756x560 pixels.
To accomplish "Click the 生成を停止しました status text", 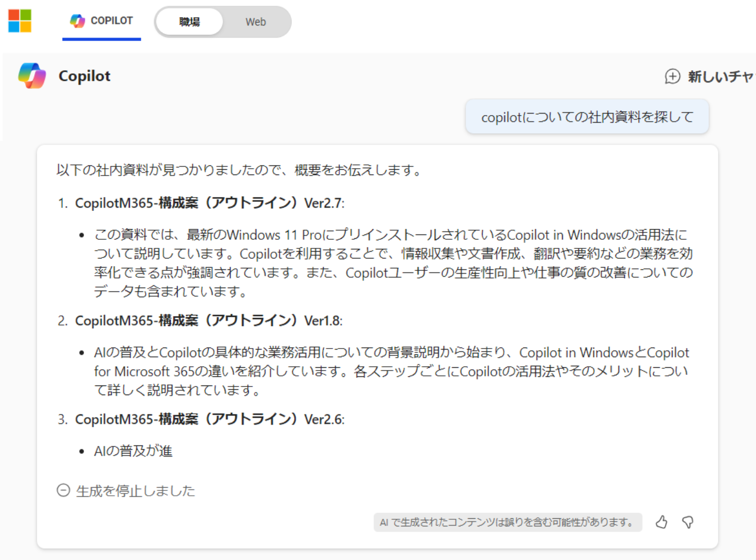I will tap(135, 491).
